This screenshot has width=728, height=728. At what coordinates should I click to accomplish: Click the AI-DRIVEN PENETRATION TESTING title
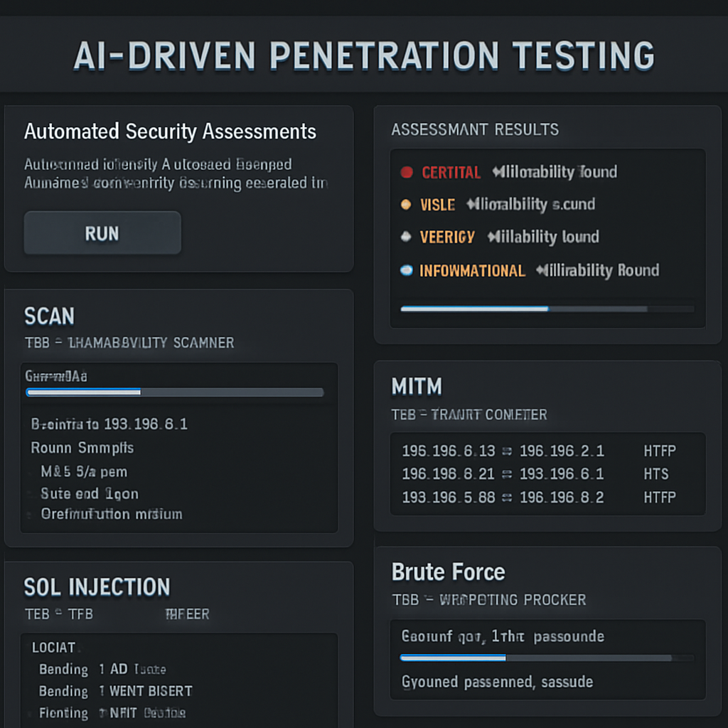pyautogui.click(x=364, y=55)
